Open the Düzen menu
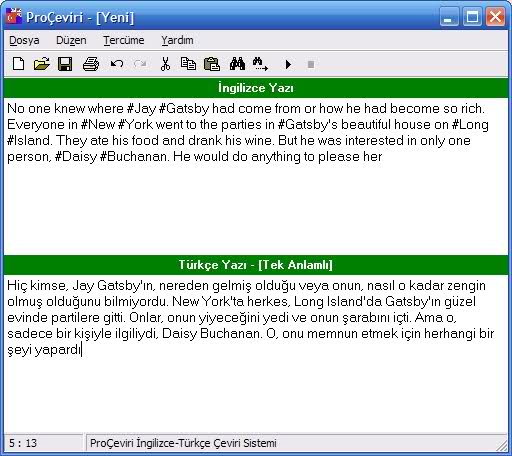The width and height of the screenshot is (512, 456). click(71, 40)
